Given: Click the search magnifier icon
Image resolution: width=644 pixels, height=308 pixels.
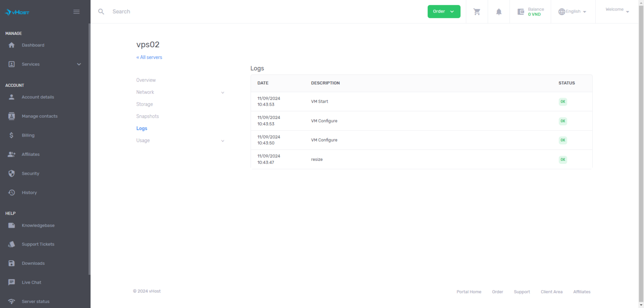Looking at the screenshot, I should [x=101, y=12].
